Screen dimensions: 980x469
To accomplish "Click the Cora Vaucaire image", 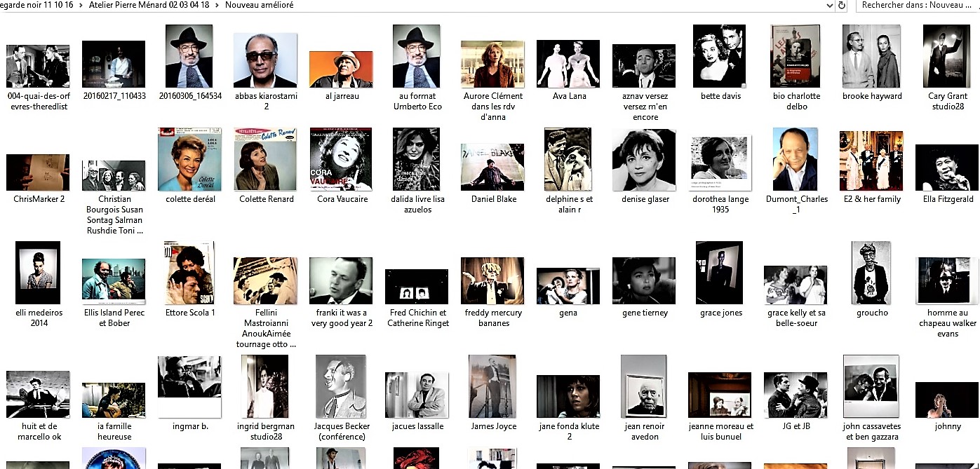I will point(342,160).
